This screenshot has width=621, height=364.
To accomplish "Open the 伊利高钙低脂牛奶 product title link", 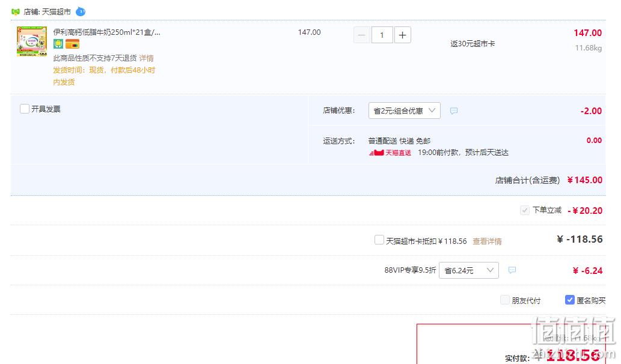I will (107, 32).
